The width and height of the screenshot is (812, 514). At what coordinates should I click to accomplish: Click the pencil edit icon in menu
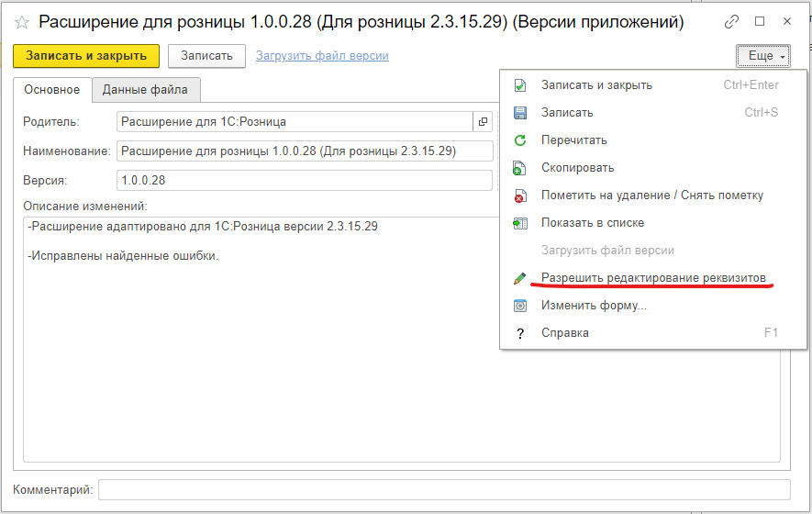coord(520,278)
